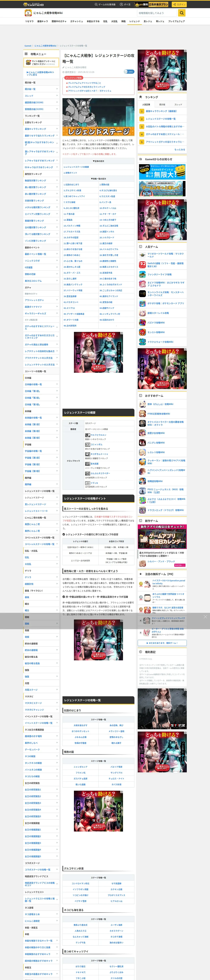The height and width of the screenshot is (980, 210).
Task: Select the プレミアムフェア navigation tab
Action: [x=176, y=21]
